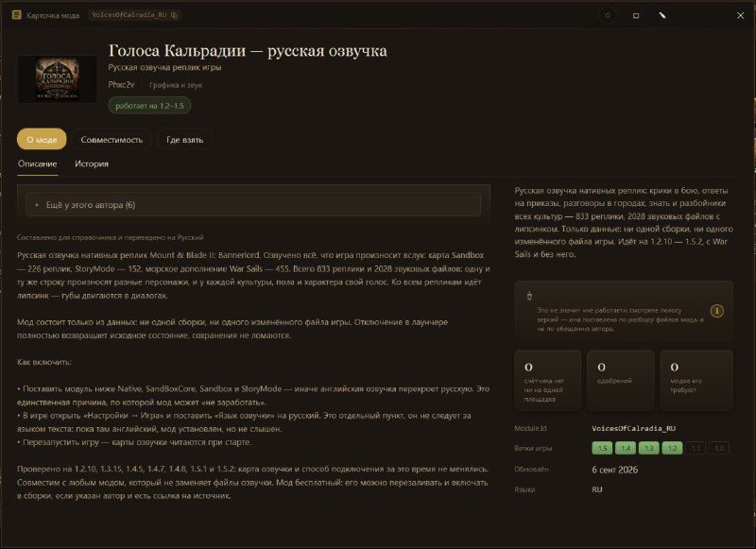The height and width of the screenshot is (549, 756).
Task: Click the 1.5 game branch badge
Action: coord(602,448)
